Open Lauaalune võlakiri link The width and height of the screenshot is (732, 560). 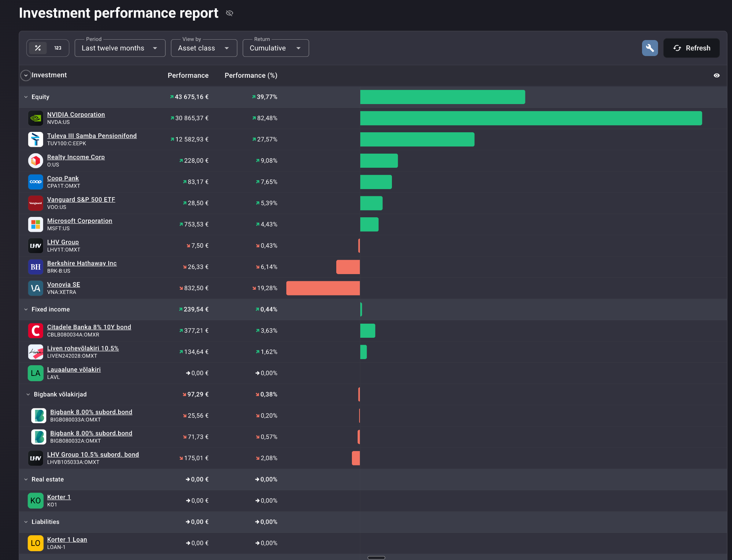tap(74, 369)
